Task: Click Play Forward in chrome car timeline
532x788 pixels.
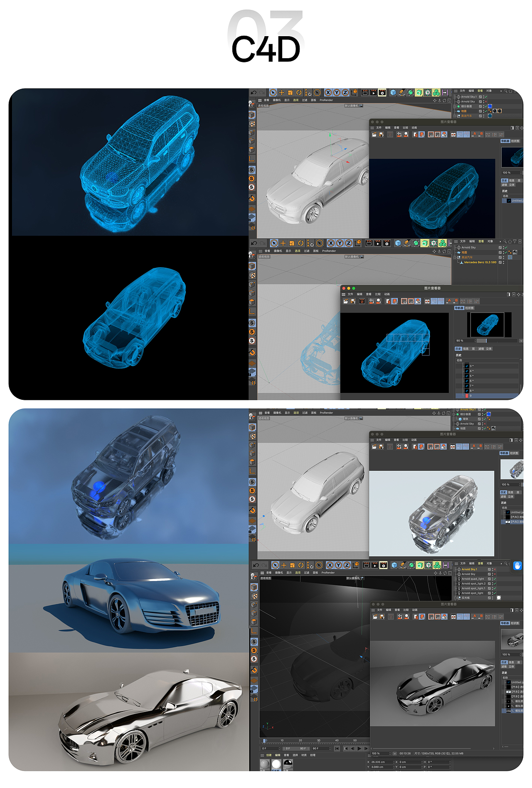Action: [360, 749]
